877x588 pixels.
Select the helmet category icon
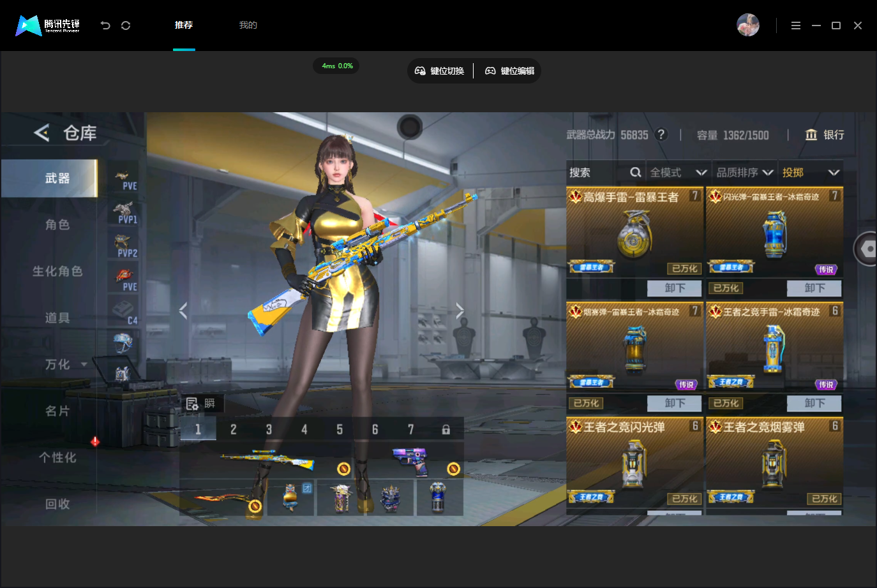coord(123,343)
